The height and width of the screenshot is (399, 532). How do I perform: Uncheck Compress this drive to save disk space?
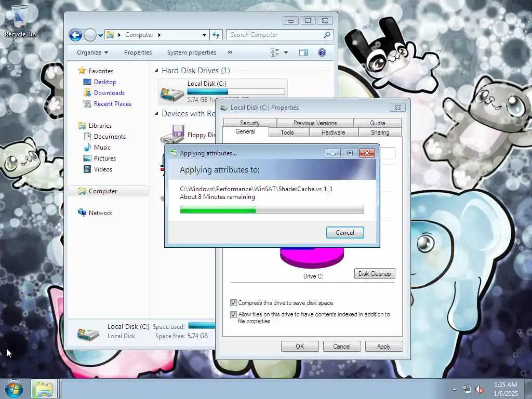coord(233,303)
